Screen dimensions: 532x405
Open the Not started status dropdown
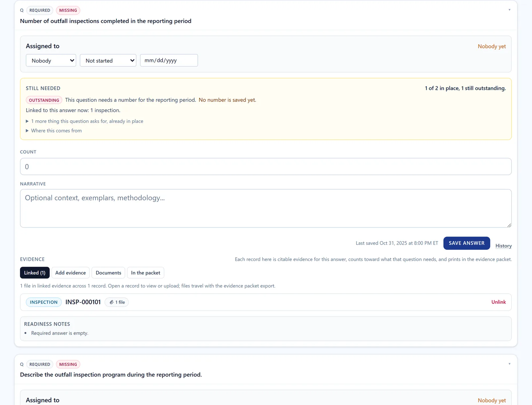pos(108,61)
